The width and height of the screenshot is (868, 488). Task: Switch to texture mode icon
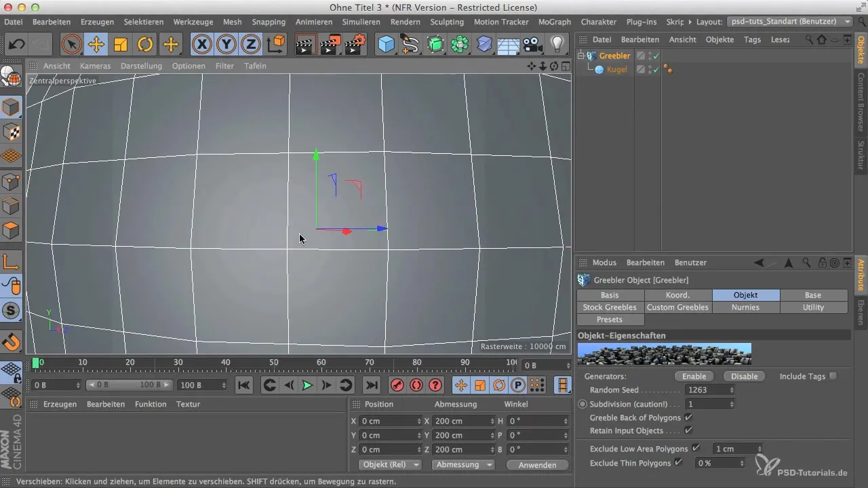[x=12, y=132]
